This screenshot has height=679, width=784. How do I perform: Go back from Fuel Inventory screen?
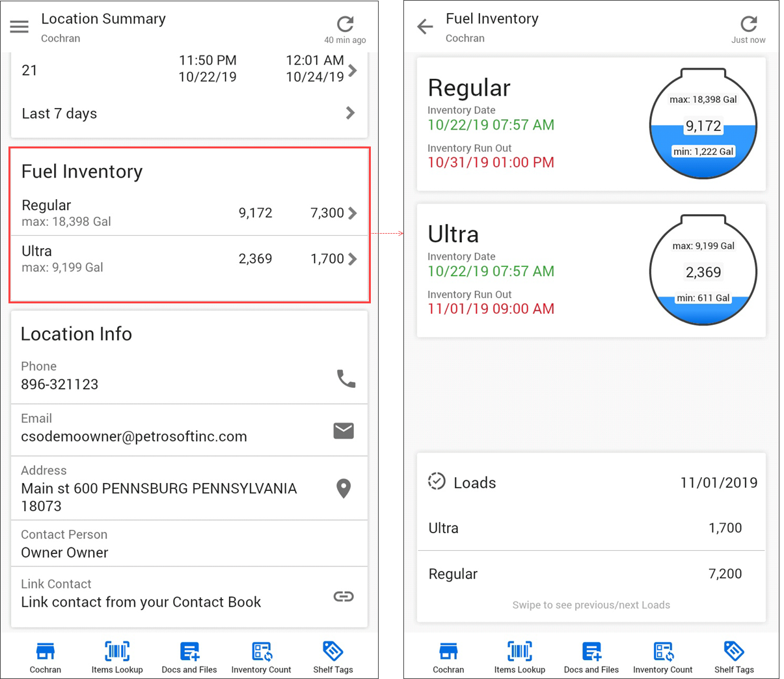425,27
